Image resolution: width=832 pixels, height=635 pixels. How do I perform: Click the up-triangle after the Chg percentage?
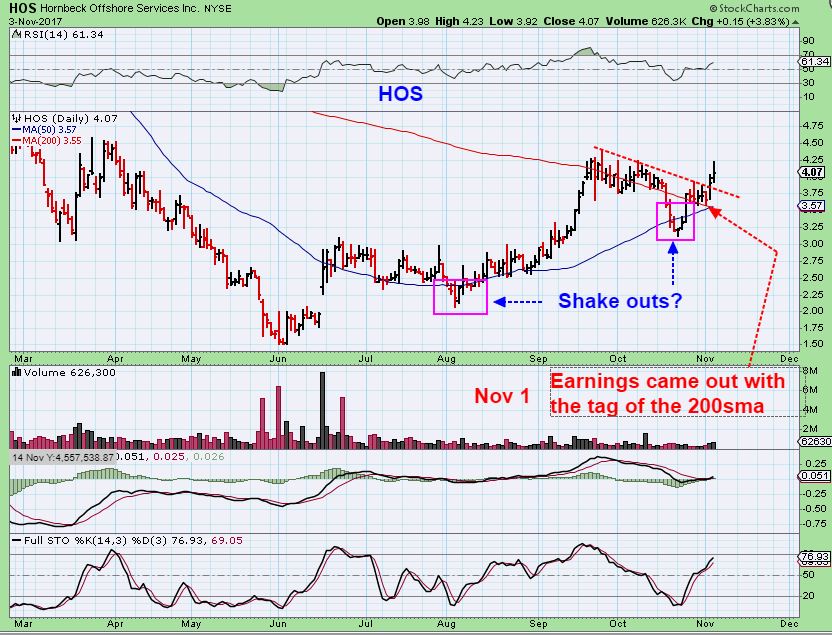[x=794, y=22]
